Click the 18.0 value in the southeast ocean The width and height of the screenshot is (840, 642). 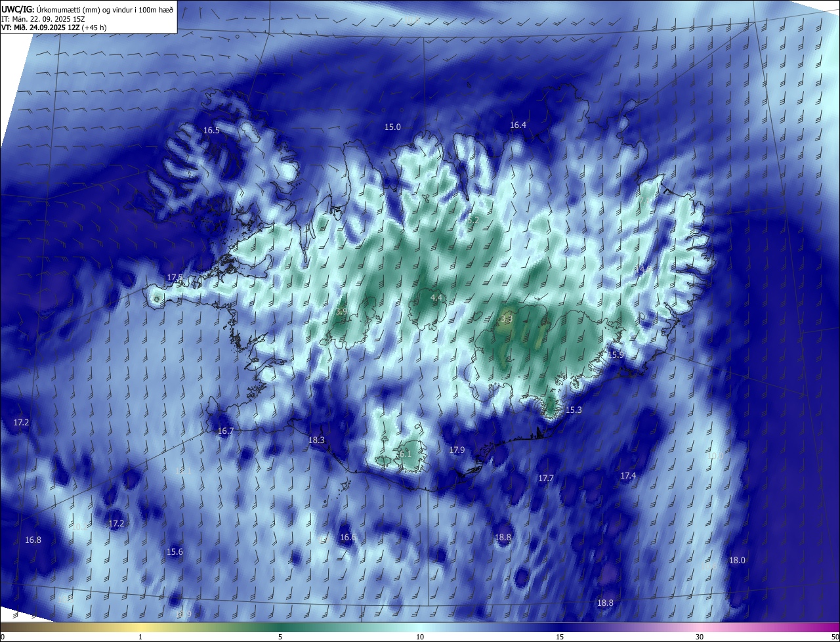tap(737, 560)
